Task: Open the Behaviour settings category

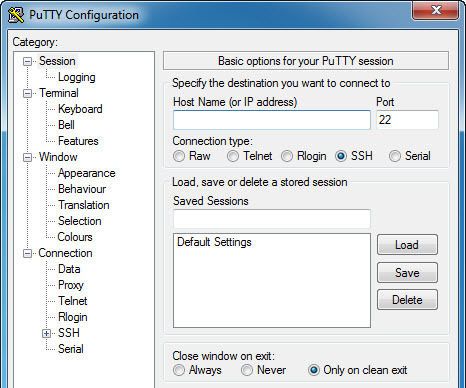Action: coord(82,189)
